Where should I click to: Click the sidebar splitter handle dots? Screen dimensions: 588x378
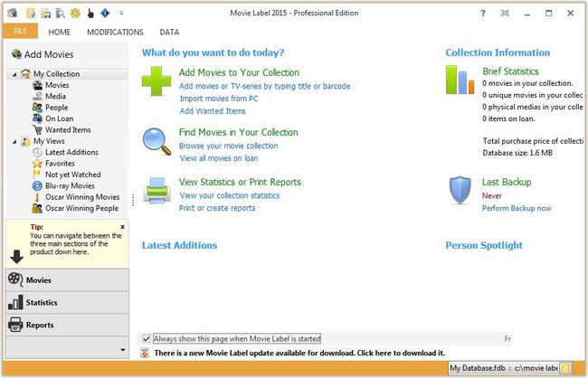133,200
